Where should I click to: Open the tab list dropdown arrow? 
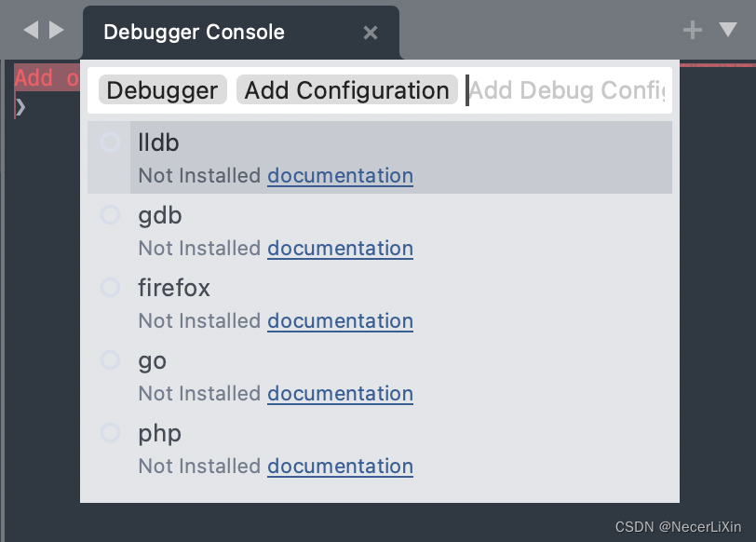(728, 30)
